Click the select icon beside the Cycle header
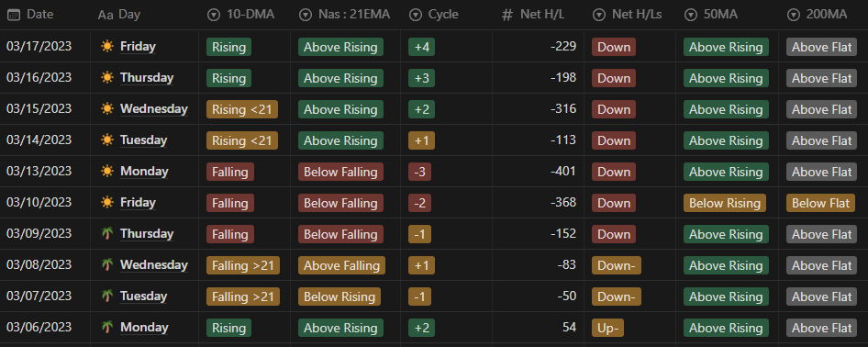The width and height of the screenshot is (868, 347). coord(415,15)
